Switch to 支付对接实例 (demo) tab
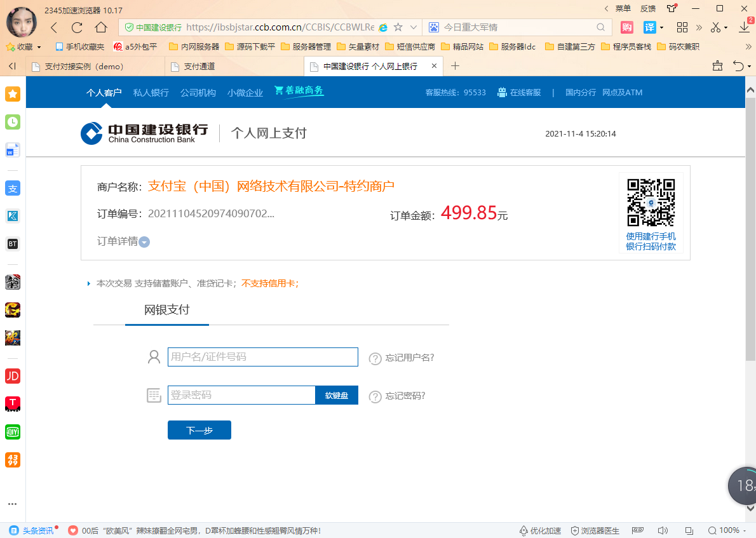 (x=95, y=67)
